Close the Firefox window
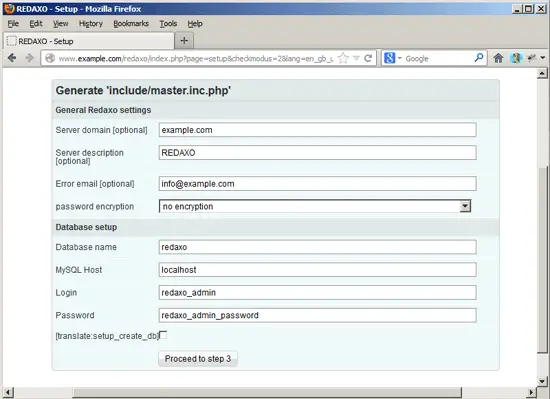Viewport: 550px width, 399px height. 541,9
